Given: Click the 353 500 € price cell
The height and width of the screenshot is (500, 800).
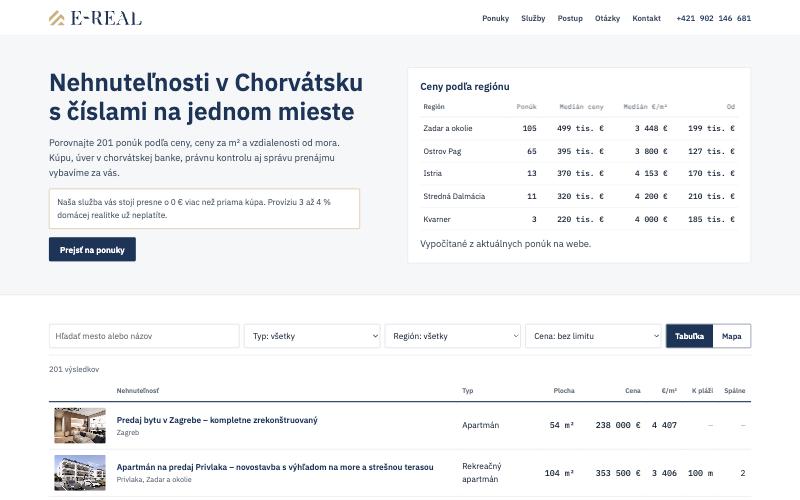Looking at the screenshot, I should point(618,473).
